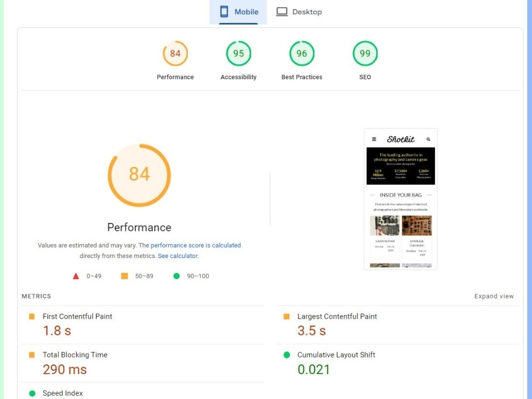532x399 pixels.
Task: Click the green circle beside Speed Index
Action: tap(32, 393)
